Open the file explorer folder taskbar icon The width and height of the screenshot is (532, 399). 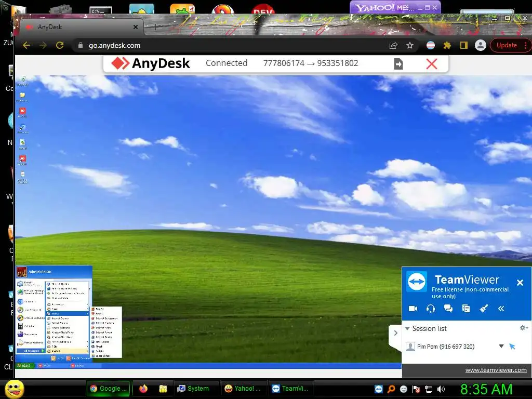coord(163,389)
